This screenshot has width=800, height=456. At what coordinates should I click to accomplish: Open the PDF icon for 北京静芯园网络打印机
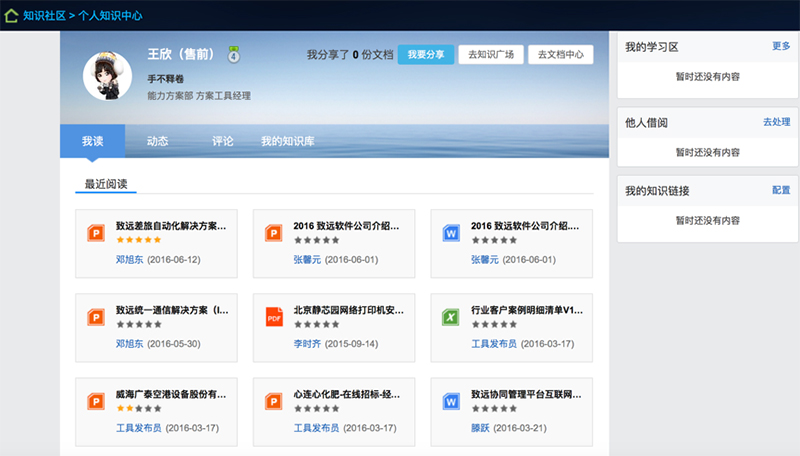click(x=274, y=317)
